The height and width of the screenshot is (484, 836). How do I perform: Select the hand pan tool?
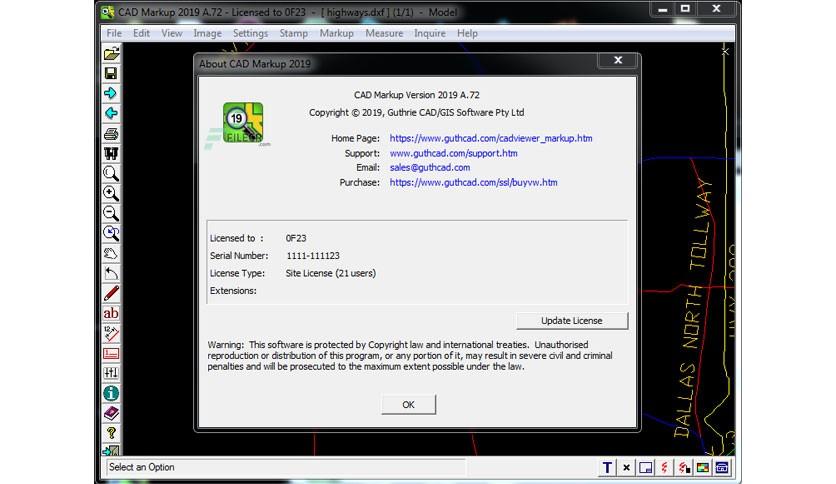(x=111, y=253)
